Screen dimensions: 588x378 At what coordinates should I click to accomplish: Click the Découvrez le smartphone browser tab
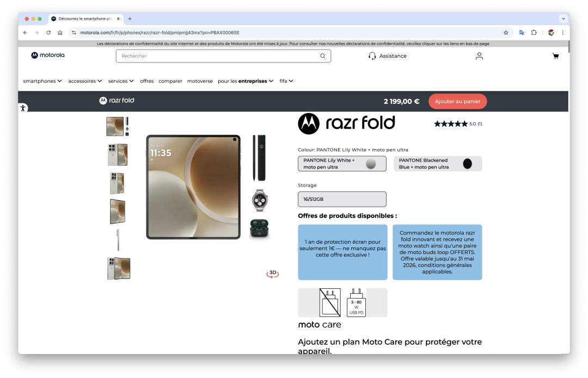85,18
